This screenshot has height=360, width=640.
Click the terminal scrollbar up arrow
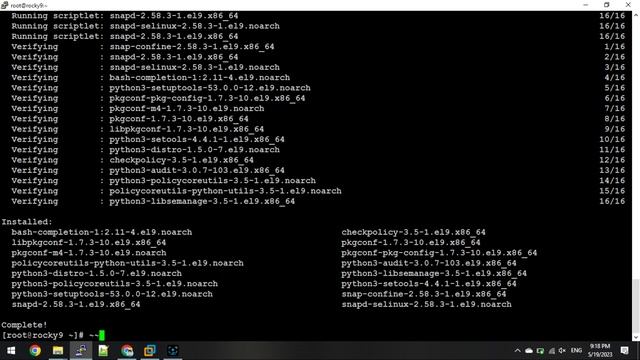pyautogui.click(x=636, y=15)
